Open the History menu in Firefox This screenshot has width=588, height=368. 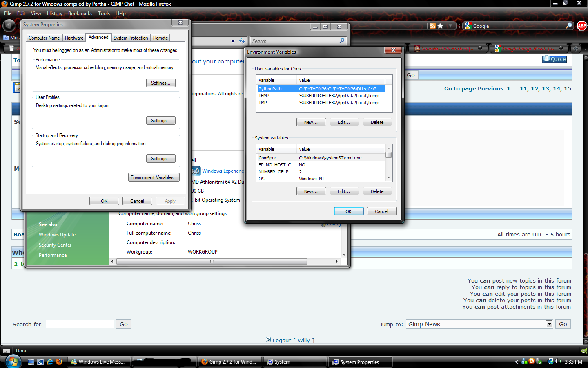[x=55, y=13]
